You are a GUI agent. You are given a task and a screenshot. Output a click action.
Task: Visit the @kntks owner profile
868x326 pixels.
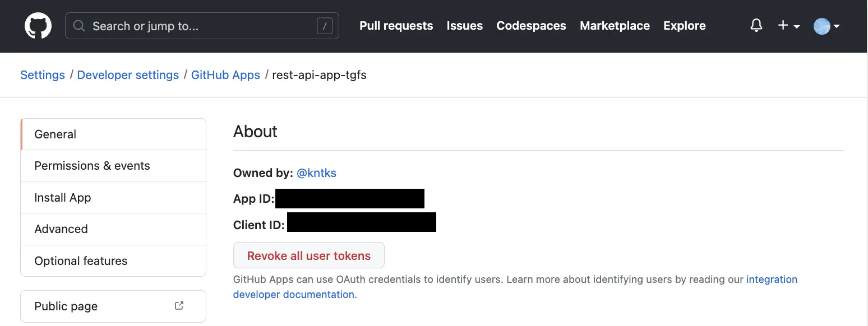[316, 173]
